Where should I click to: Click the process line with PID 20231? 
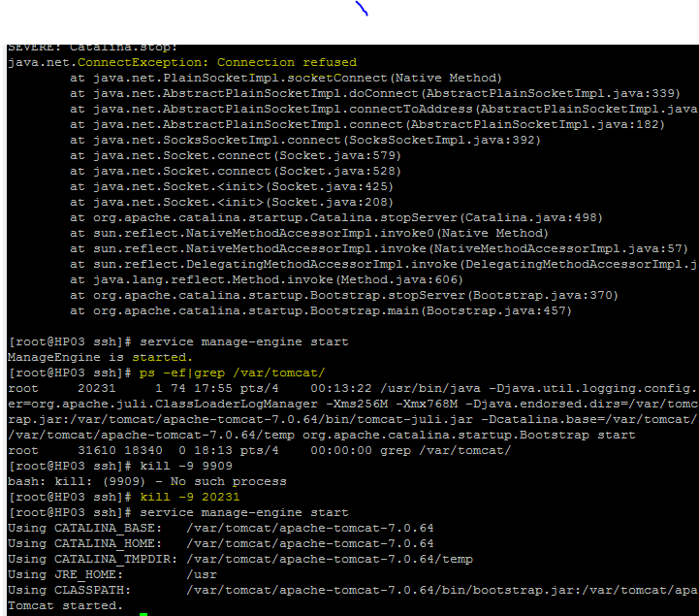(x=352, y=388)
